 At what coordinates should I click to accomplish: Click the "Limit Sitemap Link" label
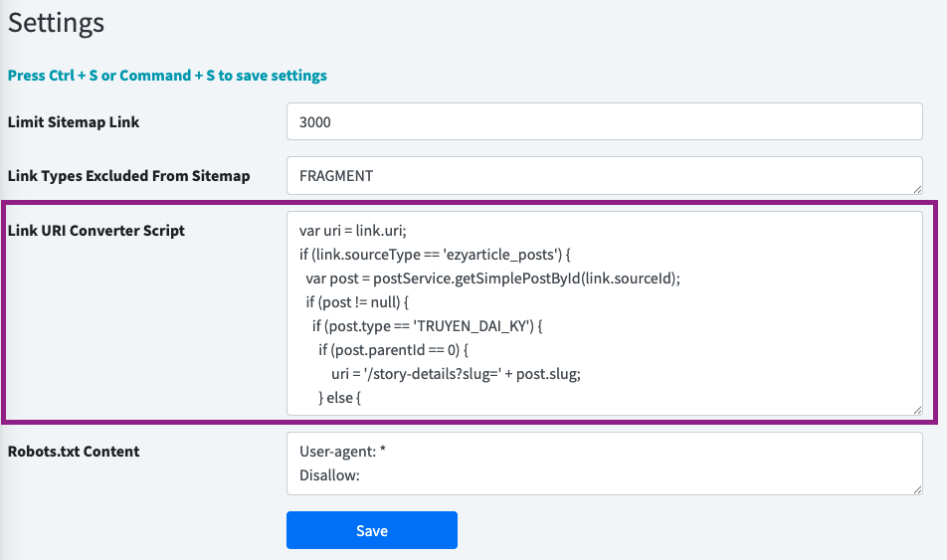click(74, 122)
